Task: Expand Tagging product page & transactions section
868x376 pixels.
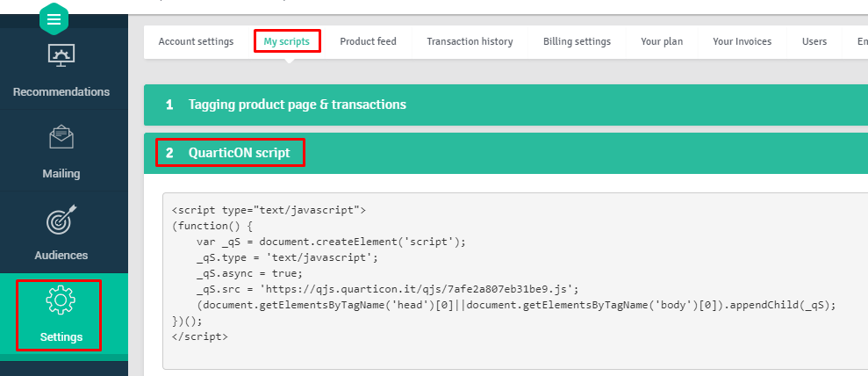Action: tap(506, 105)
